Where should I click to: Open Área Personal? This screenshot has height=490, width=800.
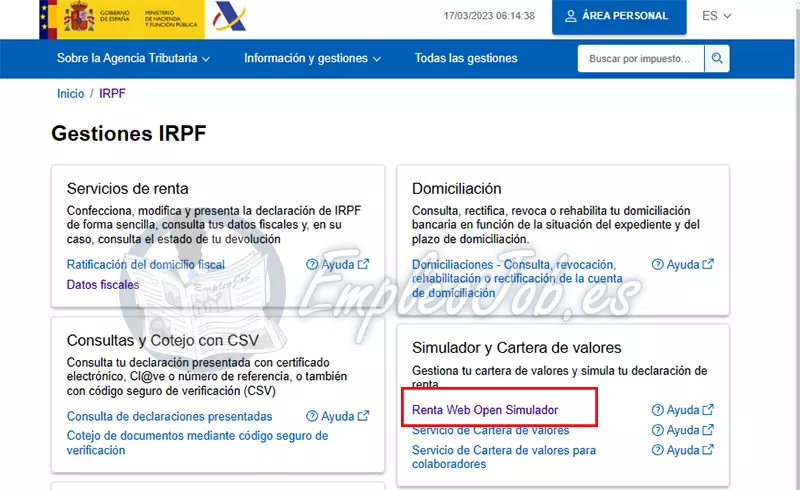pyautogui.click(x=619, y=16)
